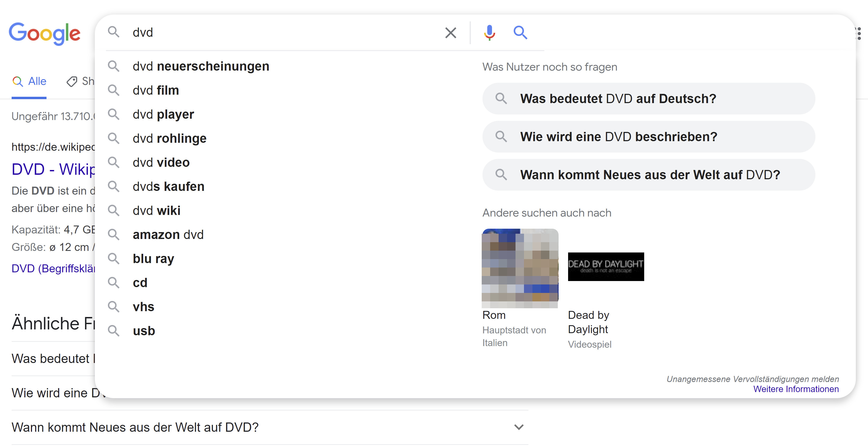Clear the search field using the X icon
868x446 pixels.
click(450, 33)
